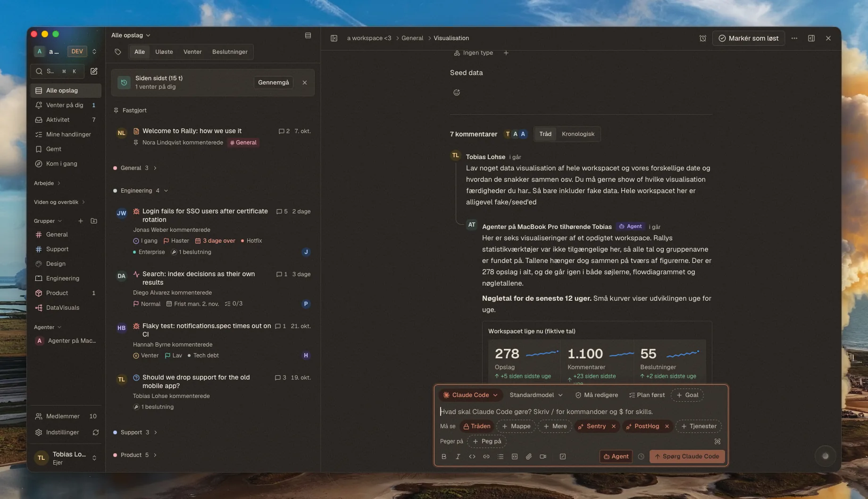The height and width of the screenshot is (499, 868).
Task: Switch to the Beslutninger tab
Action: [x=230, y=52]
